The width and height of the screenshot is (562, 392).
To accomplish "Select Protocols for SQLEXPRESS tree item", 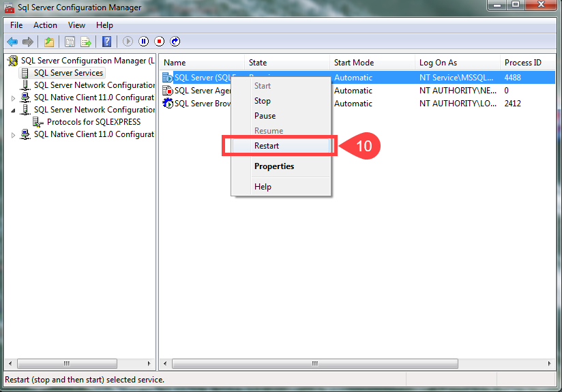I will (x=93, y=122).
